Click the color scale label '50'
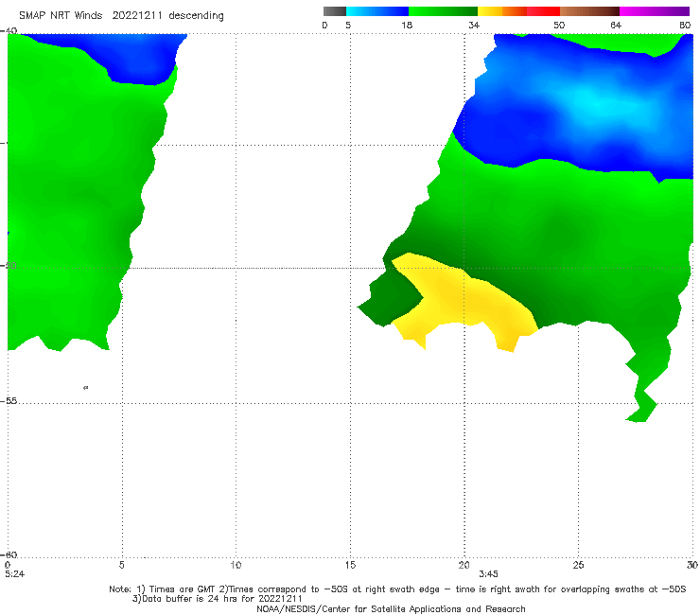The image size is (700, 615). pyautogui.click(x=559, y=26)
